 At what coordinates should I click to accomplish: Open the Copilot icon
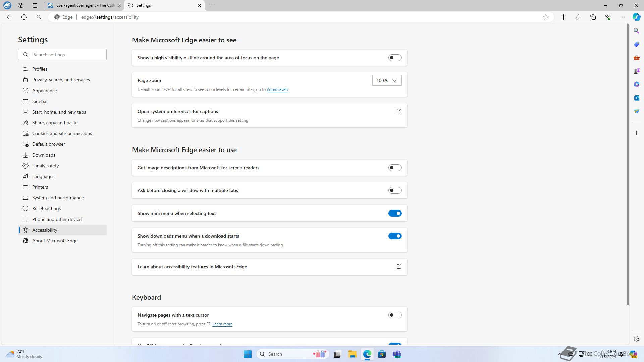point(636,17)
